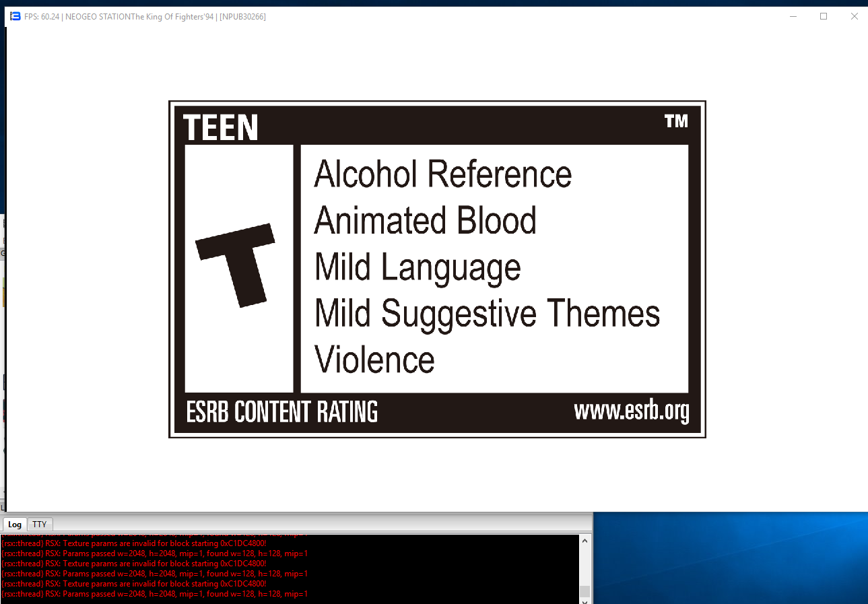
Task: Click the ESRB CONTENT RATING label
Action: [x=281, y=412]
